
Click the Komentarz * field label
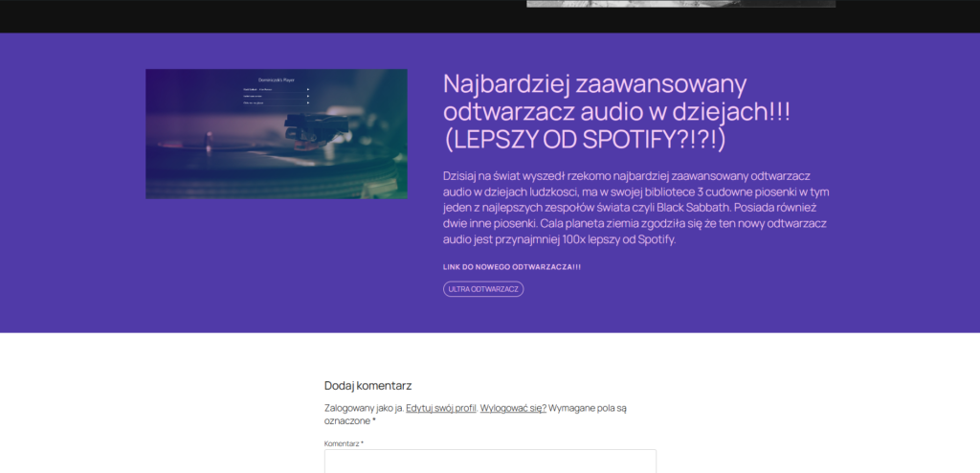pyautogui.click(x=344, y=443)
